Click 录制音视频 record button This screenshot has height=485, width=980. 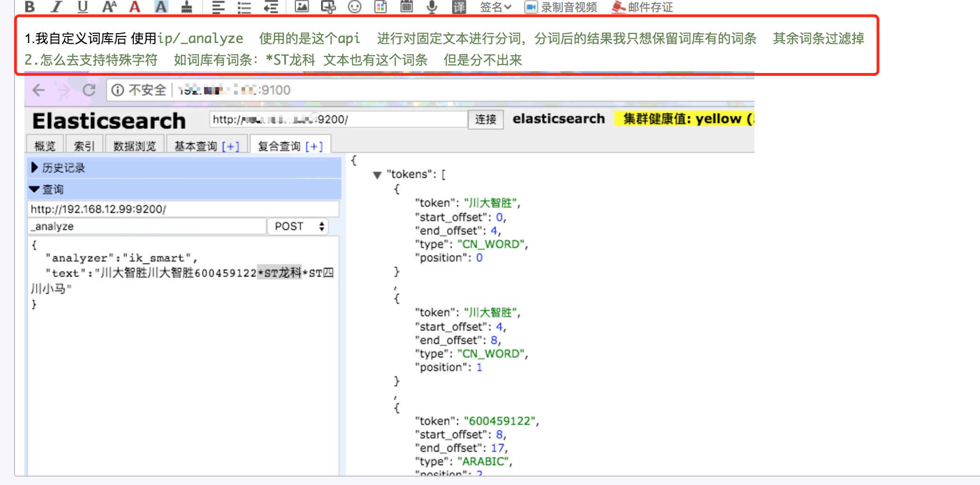tap(561, 7)
